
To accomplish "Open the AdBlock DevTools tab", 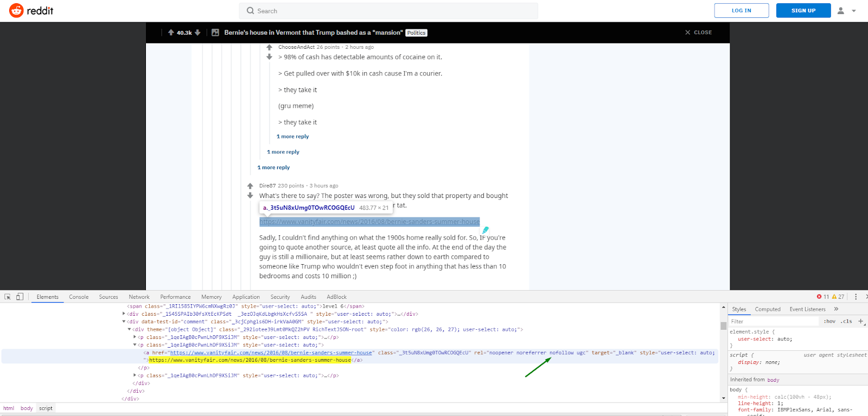I will [336, 297].
